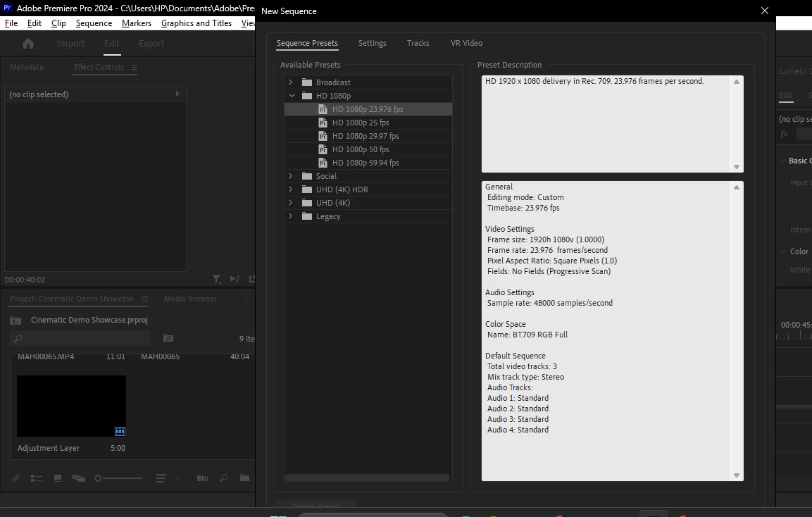Screen dimensions: 812x517
Task: Open the sort icons dropdown chevron
Action: tap(177, 478)
